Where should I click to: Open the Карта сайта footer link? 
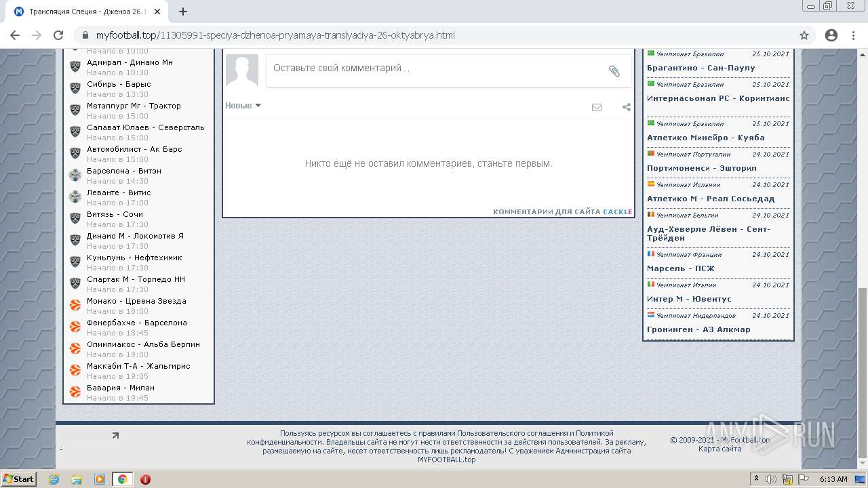(x=719, y=449)
